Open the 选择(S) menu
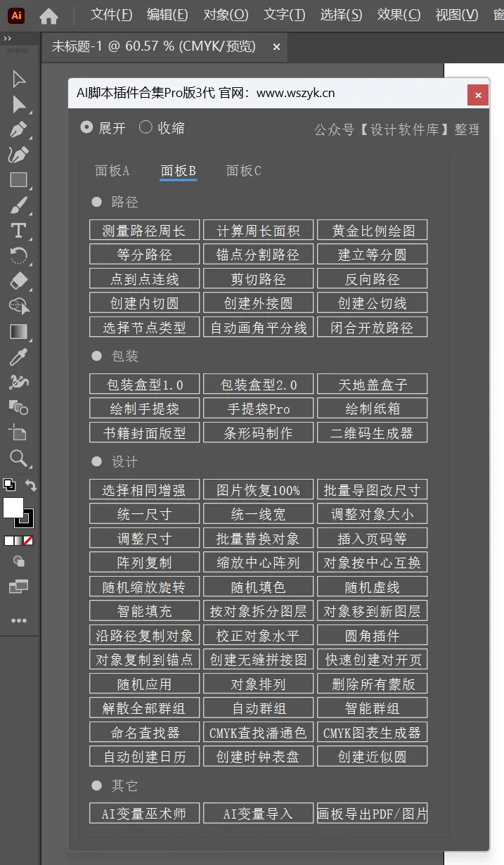 (341, 15)
